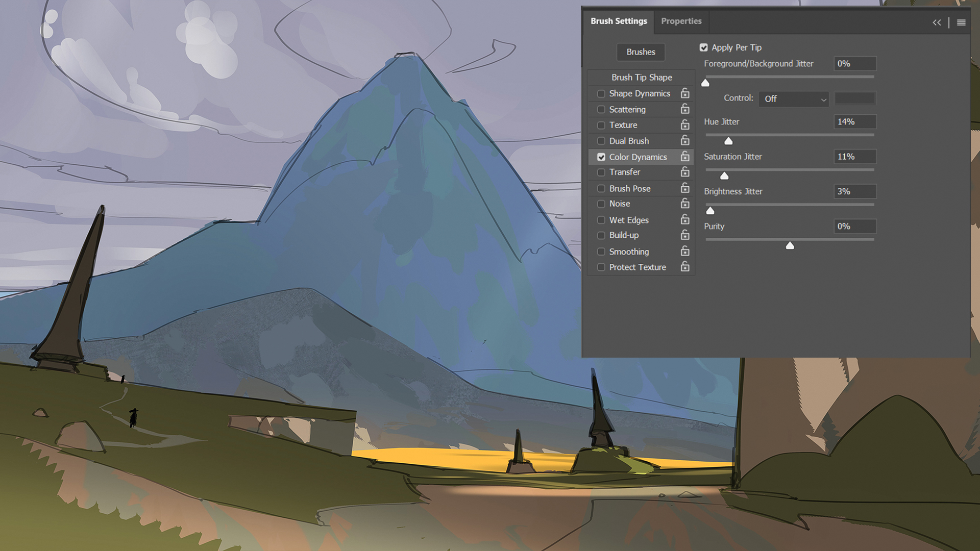Disable Color Dynamics checkbox
The width and height of the screenshot is (980, 551).
pos(601,157)
